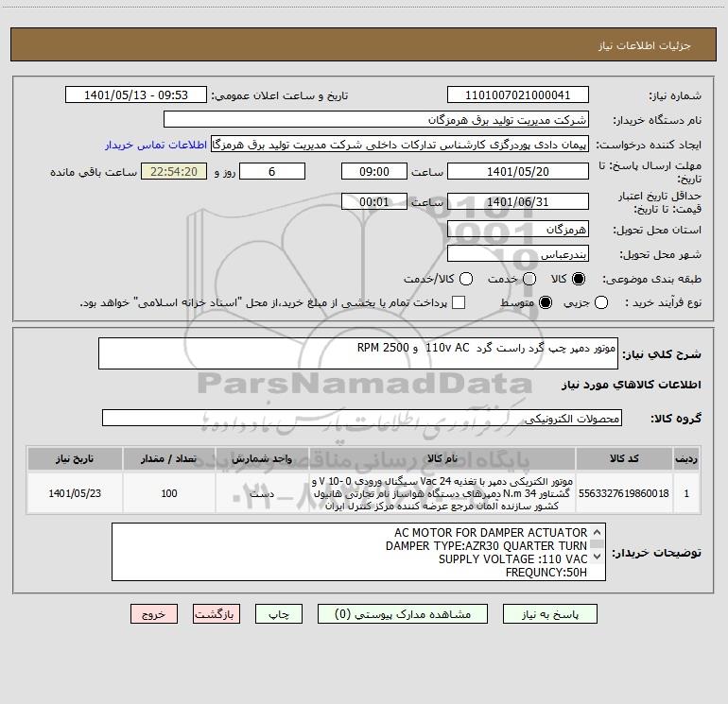Click the line AC MOTOR FOR DAMPER ACTUATOR
This screenshot has height=704, width=728.
pyautogui.click(x=491, y=532)
